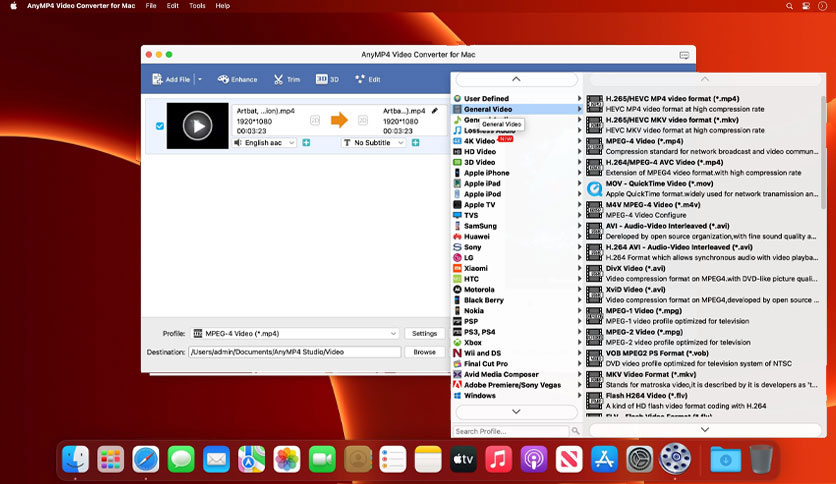Select VOB MPEG2 PS Format (*.vob)
The height and width of the screenshot is (484, 836).
click(703, 358)
